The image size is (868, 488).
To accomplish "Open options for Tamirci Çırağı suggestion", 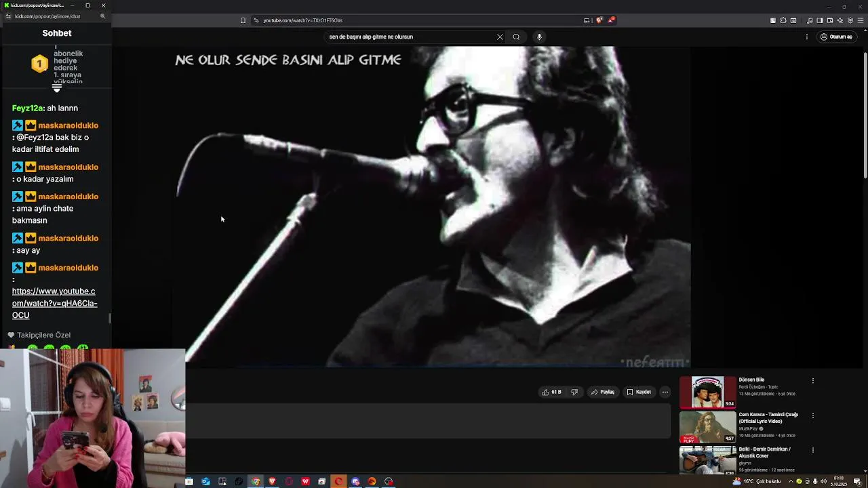I will pos(812,415).
